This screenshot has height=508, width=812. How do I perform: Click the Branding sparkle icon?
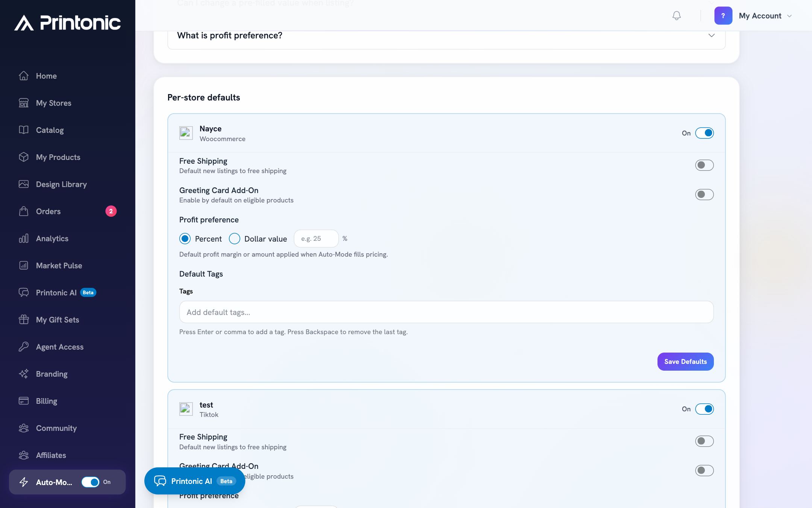click(24, 374)
